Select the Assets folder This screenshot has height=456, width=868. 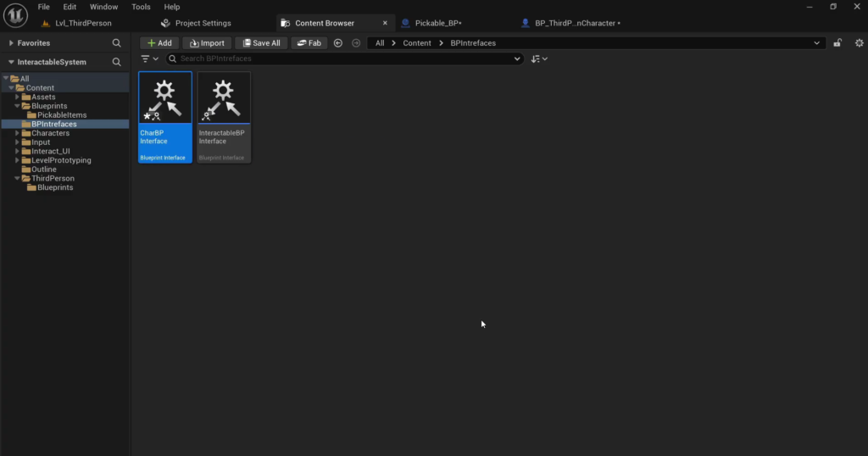[x=43, y=97]
